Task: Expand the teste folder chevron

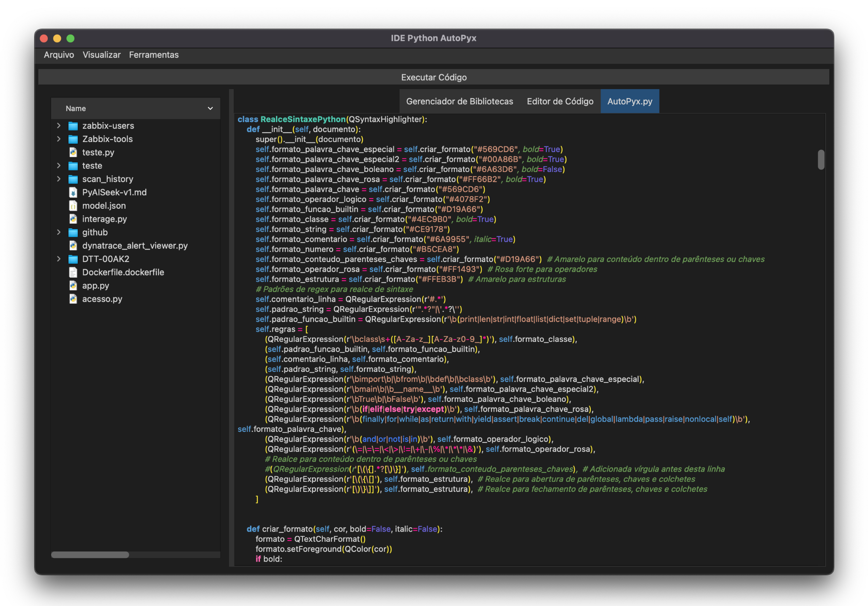Action: [x=59, y=166]
